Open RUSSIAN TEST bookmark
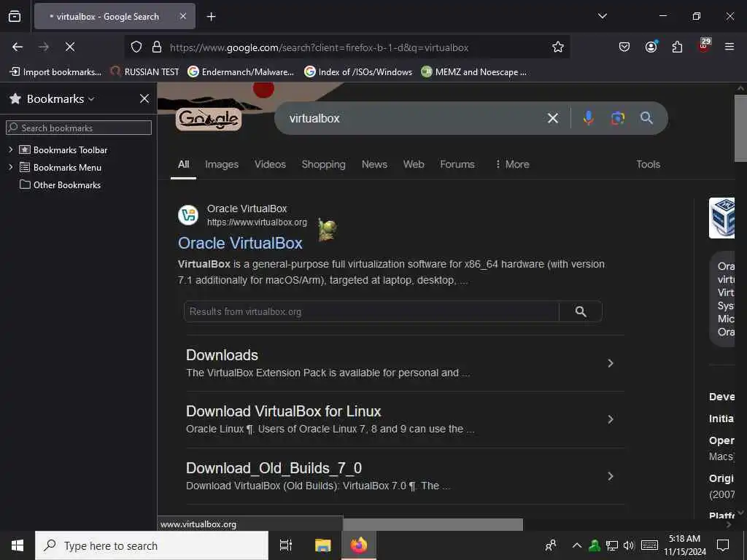Screen dimensions: 747x560 [x=144, y=72]
